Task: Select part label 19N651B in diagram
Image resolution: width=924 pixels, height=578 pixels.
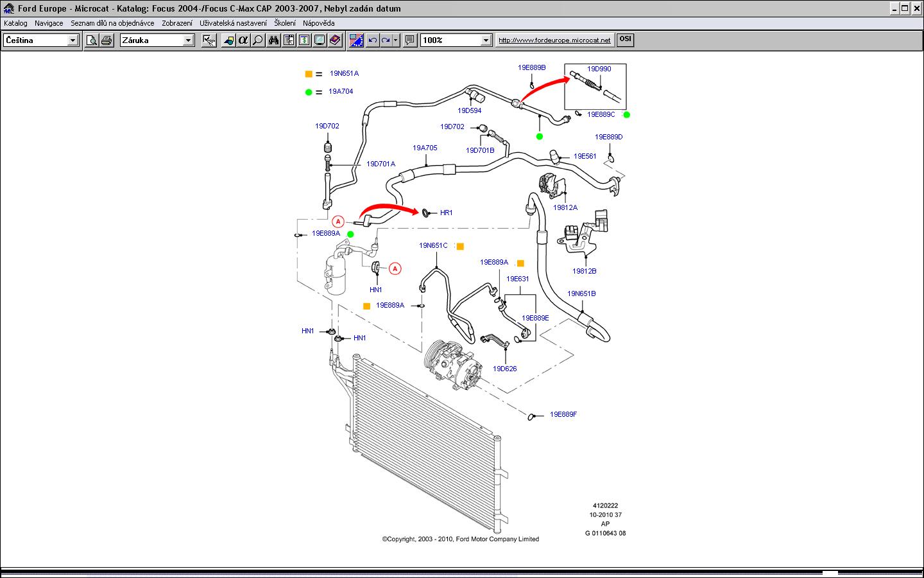Action: point(581,293)
